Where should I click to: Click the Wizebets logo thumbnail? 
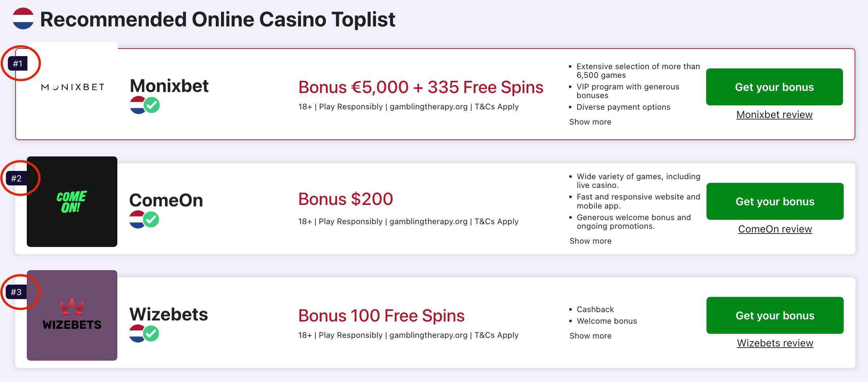72,315
